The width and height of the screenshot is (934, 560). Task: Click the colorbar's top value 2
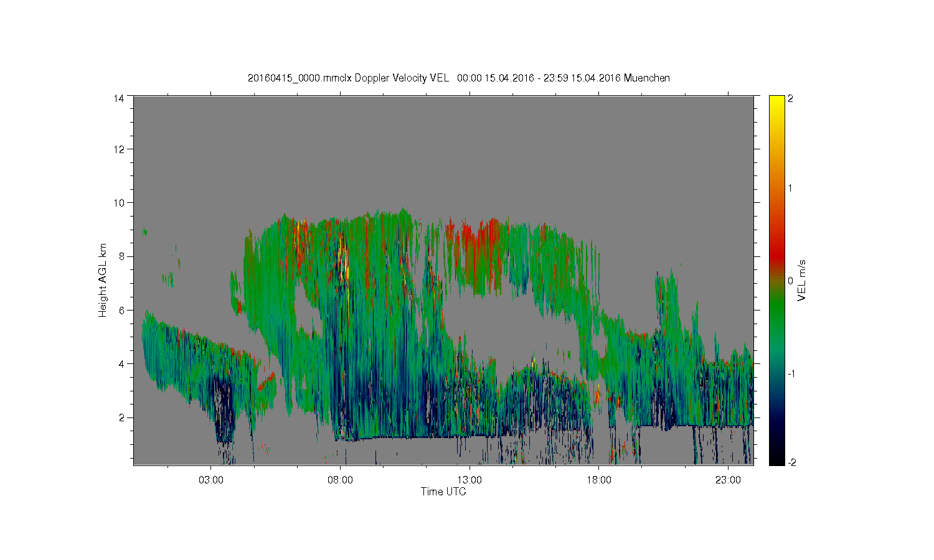click(790, 99)
